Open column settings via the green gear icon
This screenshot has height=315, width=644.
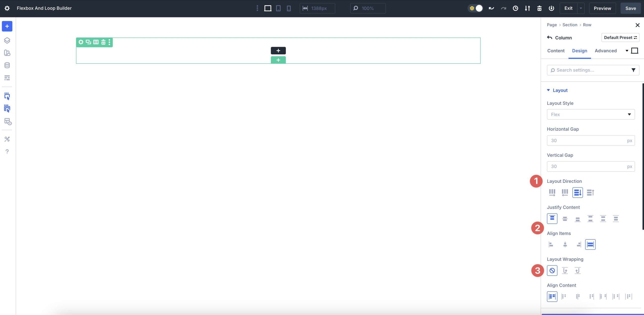(81, 42)
